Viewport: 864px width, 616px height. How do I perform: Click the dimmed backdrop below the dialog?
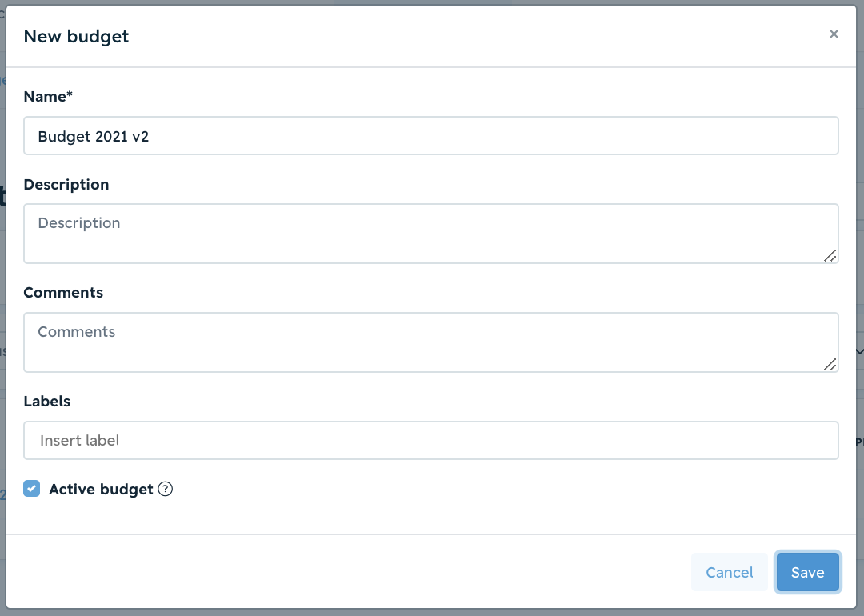[x=431, y=612]
